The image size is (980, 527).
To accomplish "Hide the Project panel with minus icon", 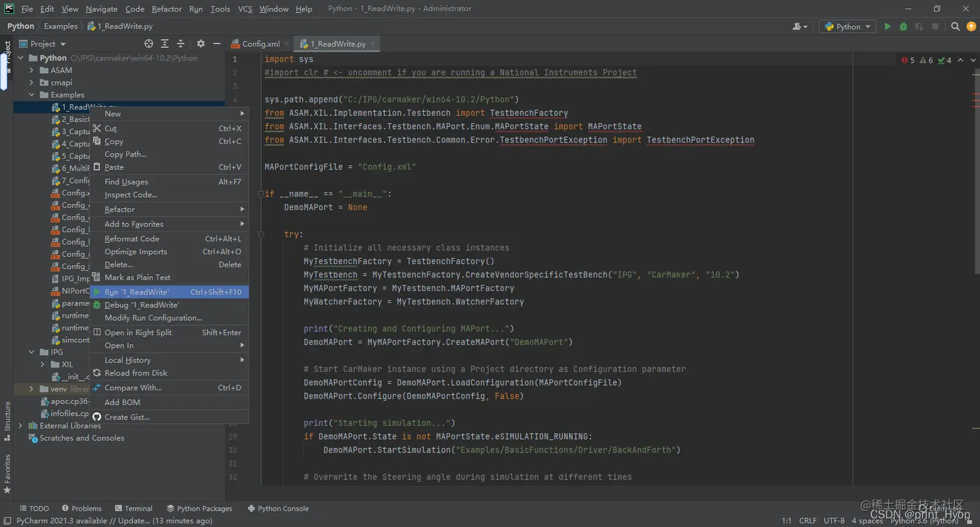I will coord(216,43).
